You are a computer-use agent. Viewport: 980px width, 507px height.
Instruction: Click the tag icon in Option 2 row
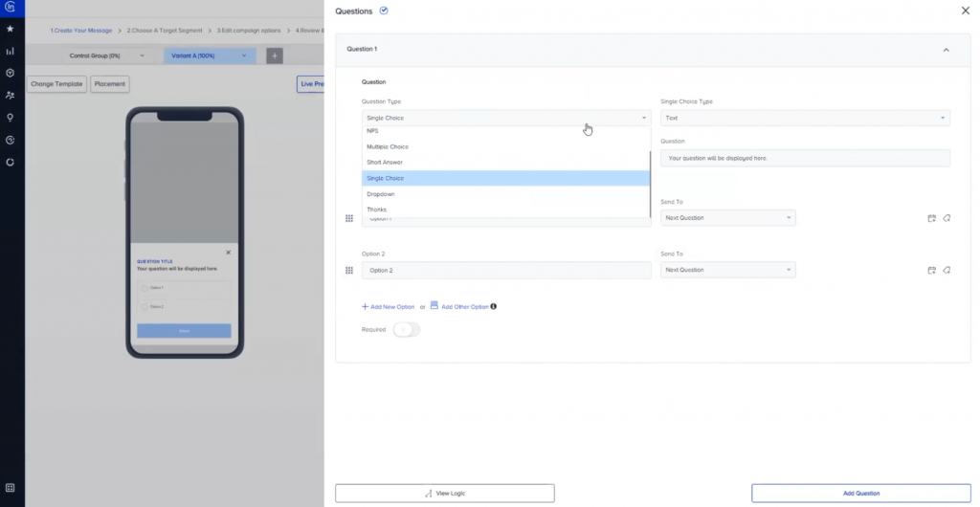(x=947, y=271)
